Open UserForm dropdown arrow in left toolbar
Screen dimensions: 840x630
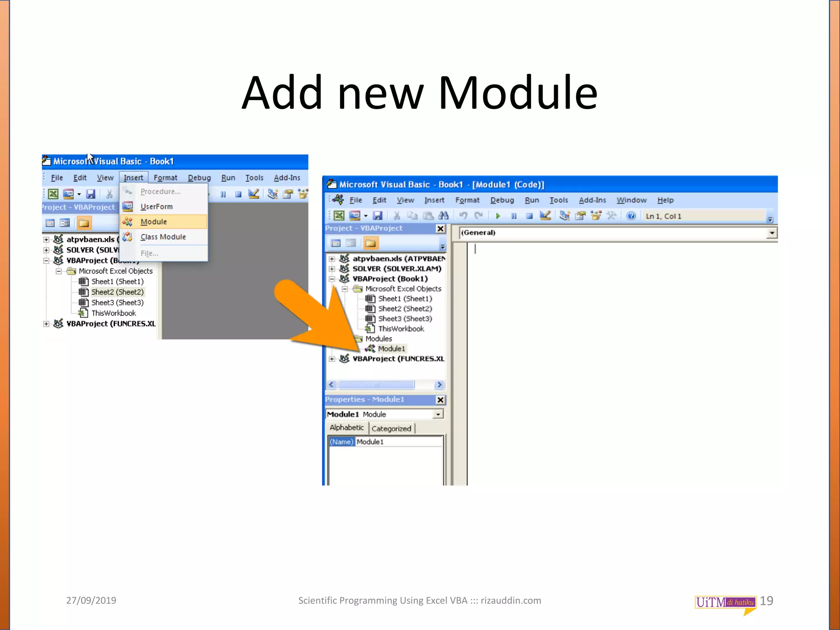point(79,194)
